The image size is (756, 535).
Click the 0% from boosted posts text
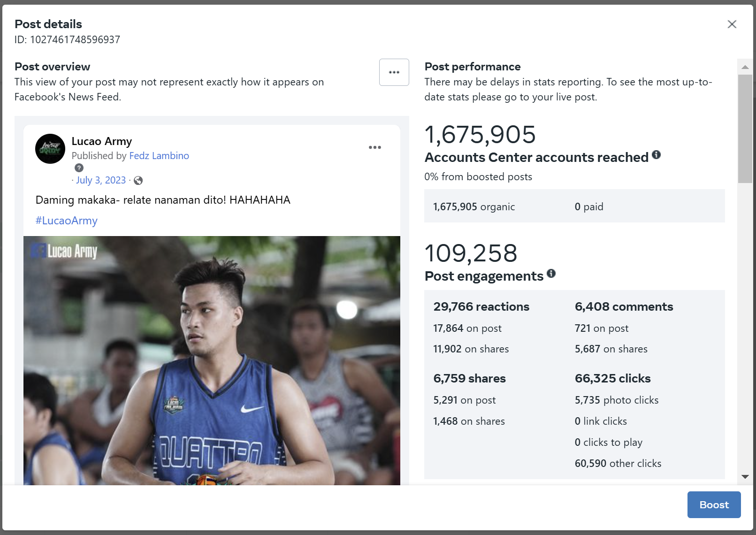point(478,176)
